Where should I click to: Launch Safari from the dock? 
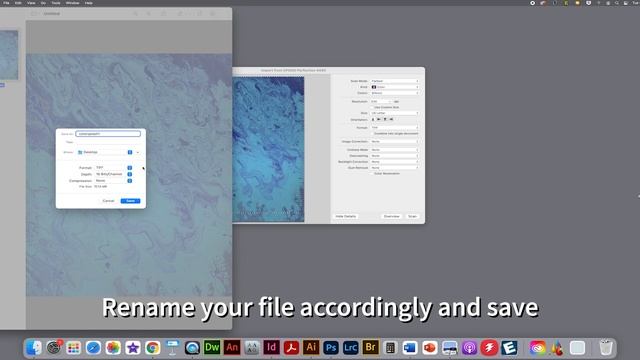coord(93,348)
